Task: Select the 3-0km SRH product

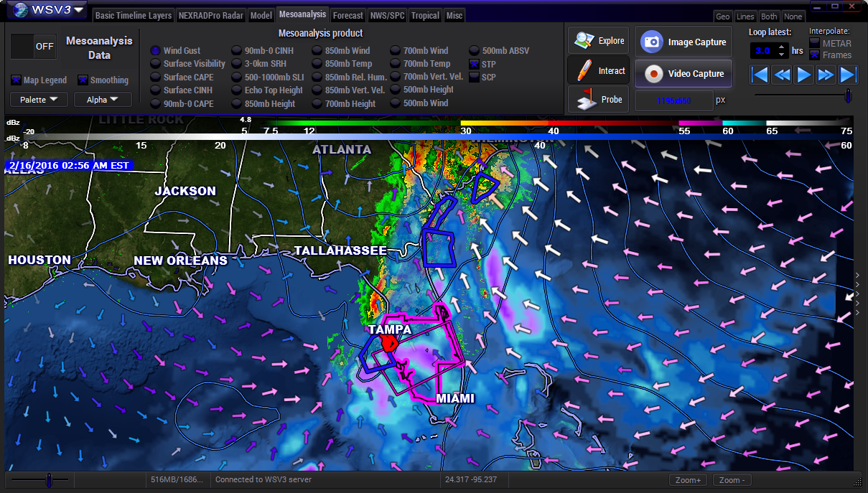Action: pyautogui.click(x=236, y=64)
